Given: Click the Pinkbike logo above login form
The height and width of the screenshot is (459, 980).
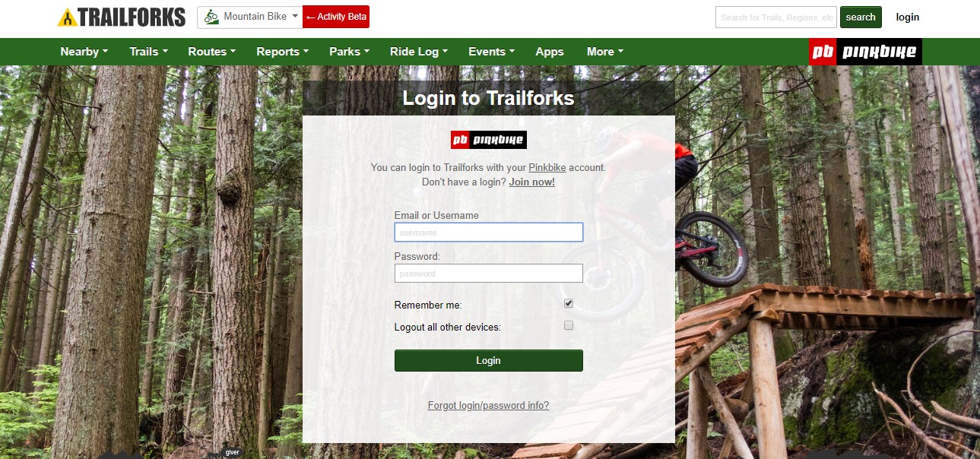Looking at the screenshot, I should 488,140.
